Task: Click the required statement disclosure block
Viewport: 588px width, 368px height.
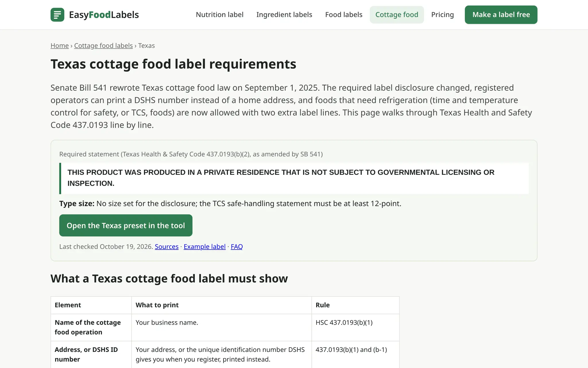Action: coord(294,178)
